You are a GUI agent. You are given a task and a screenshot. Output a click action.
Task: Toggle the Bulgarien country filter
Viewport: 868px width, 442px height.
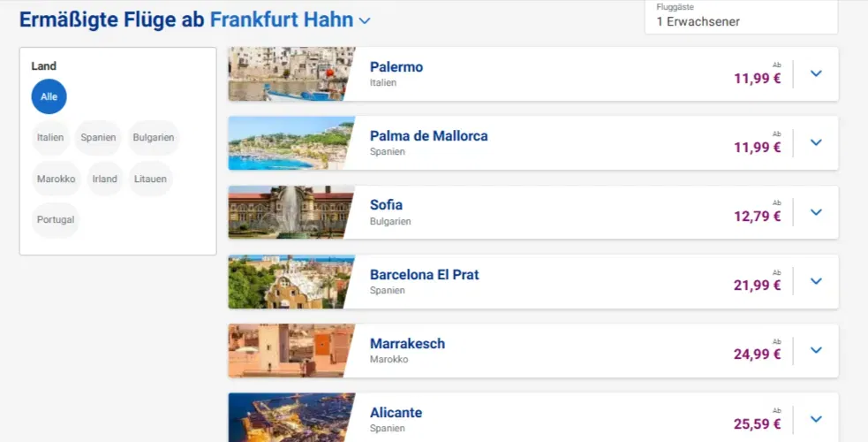[x=153, y=138]
